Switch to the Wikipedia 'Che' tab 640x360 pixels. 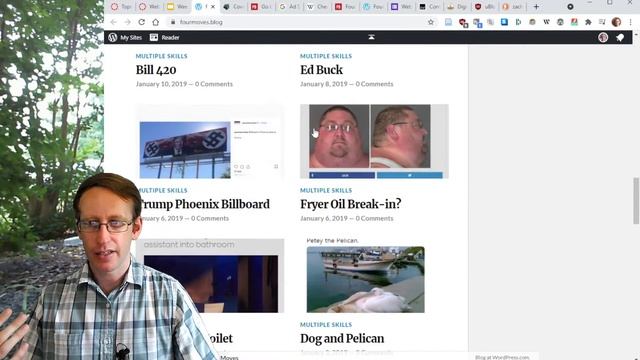pos(317,7)
